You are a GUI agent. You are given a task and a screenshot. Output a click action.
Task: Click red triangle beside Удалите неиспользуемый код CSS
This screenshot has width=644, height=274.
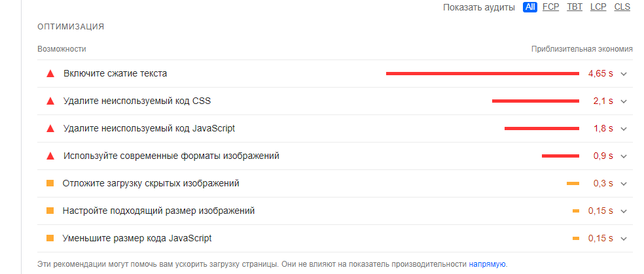(x=50, y=101)
